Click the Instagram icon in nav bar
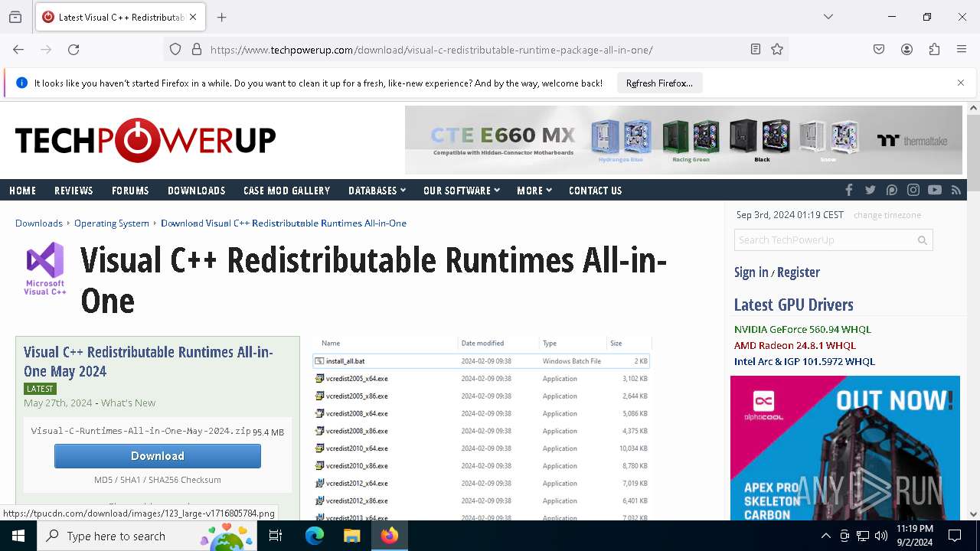 [913, 190]
